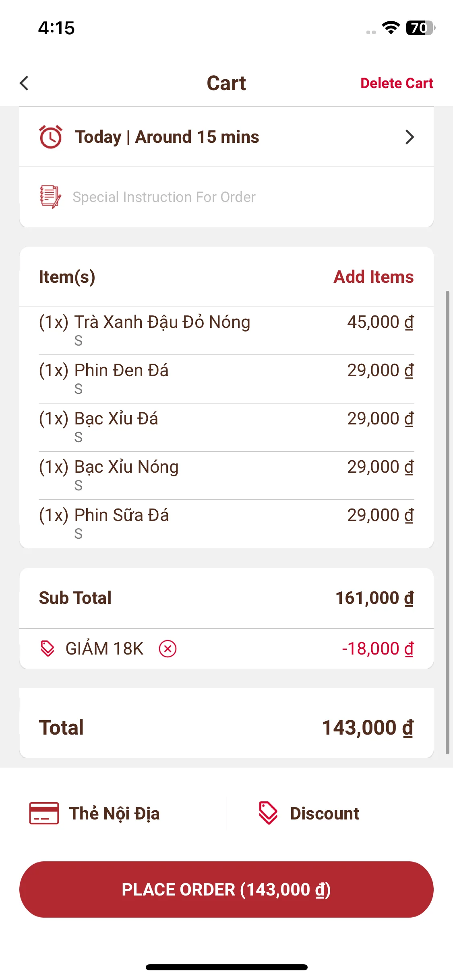
Task: Tap the Discount tag icon
Action: click(x=268, y=813)
